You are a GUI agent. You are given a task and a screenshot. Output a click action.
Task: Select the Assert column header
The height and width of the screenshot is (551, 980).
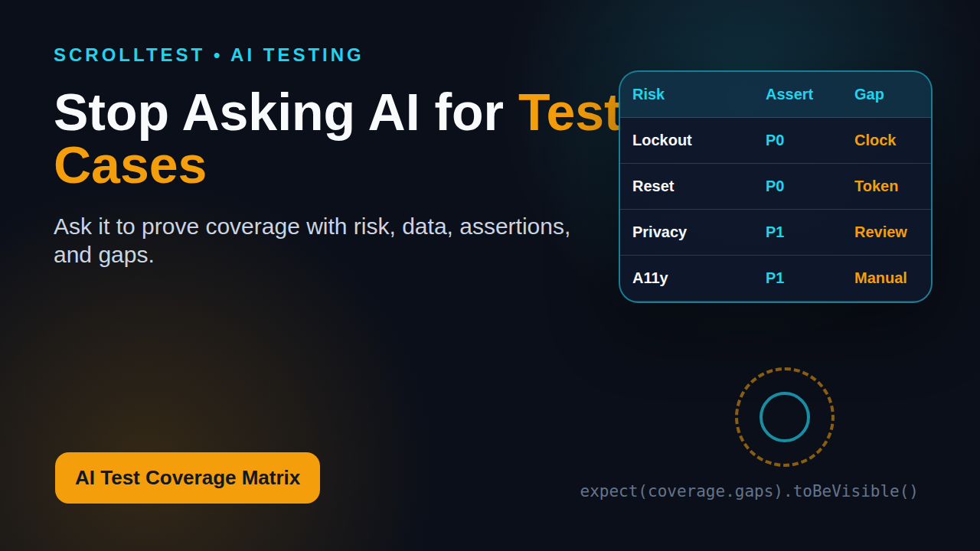(789, 94)
